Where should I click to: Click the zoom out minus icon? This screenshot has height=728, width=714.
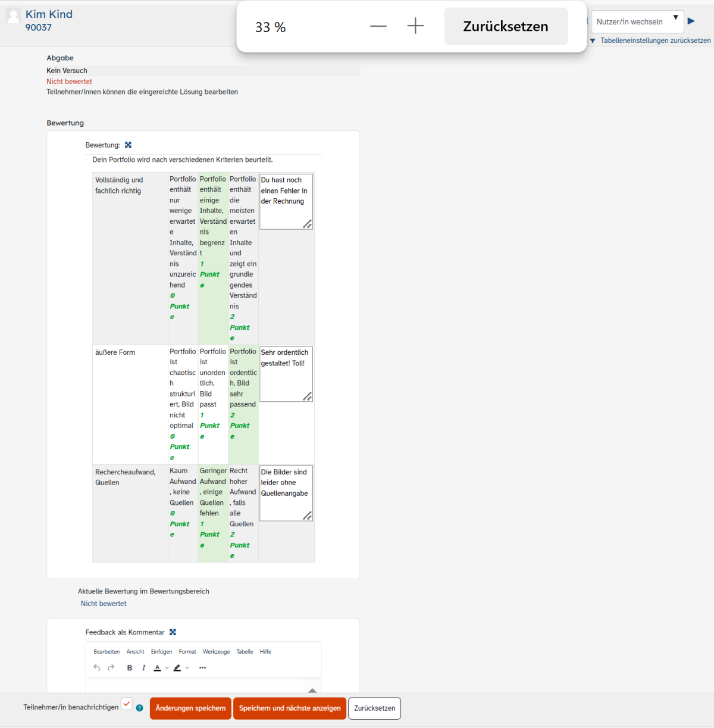point(378,26)
